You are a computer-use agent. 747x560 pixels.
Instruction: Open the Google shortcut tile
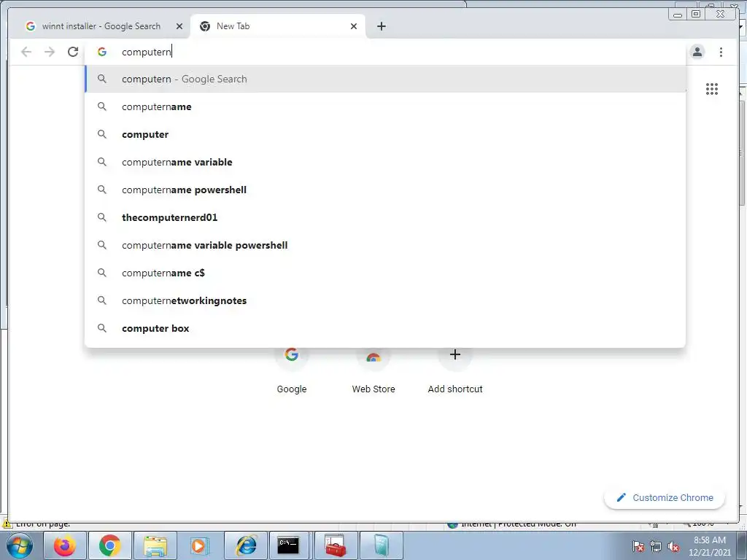[292, 371]
